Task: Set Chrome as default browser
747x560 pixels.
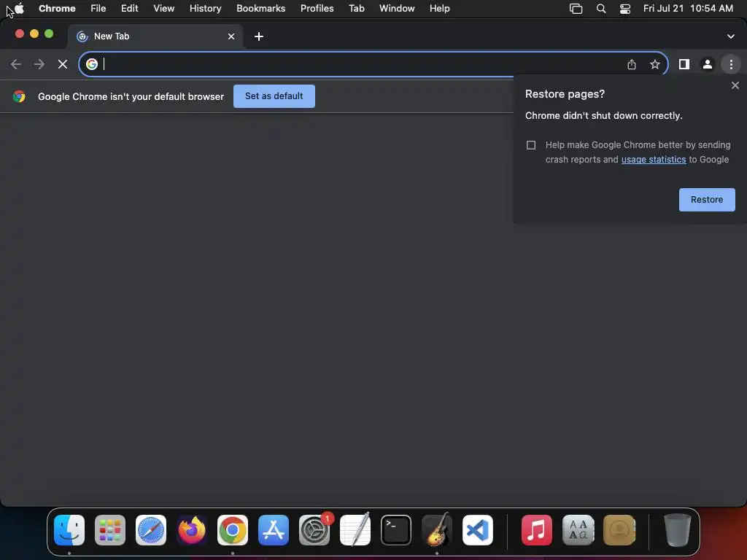Action: pyautogui.click(x=274, y=96)
